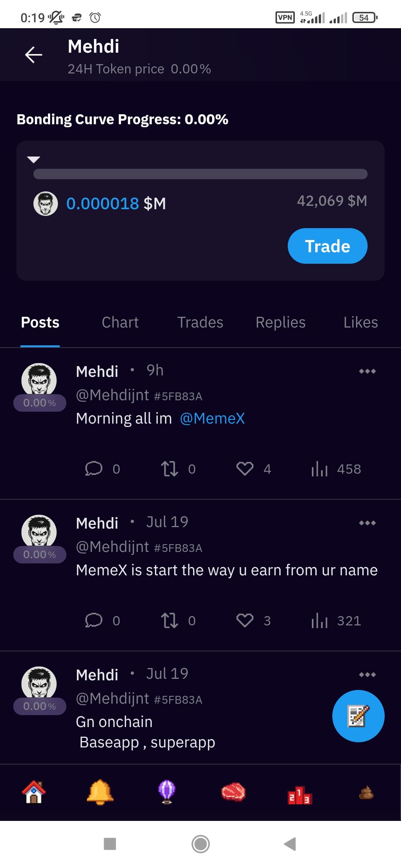Open more options on 9h post
The width and height of the screenshot is (401, 868).
coord(367,371)
